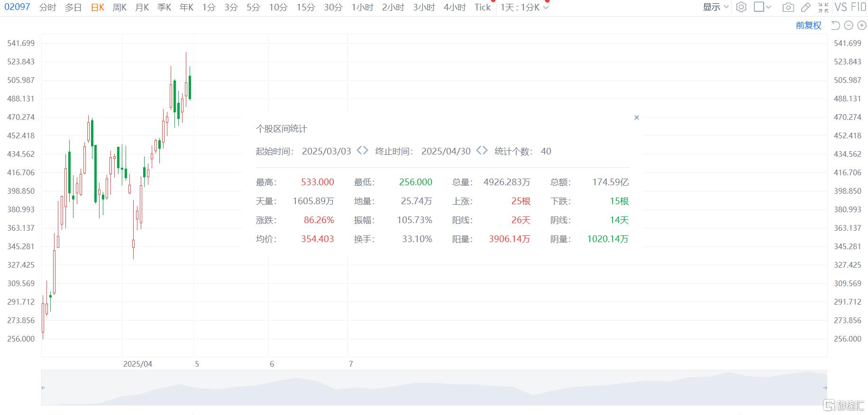
Task: Zoom in the chart with the plus icon
Action: coord(862,26)
